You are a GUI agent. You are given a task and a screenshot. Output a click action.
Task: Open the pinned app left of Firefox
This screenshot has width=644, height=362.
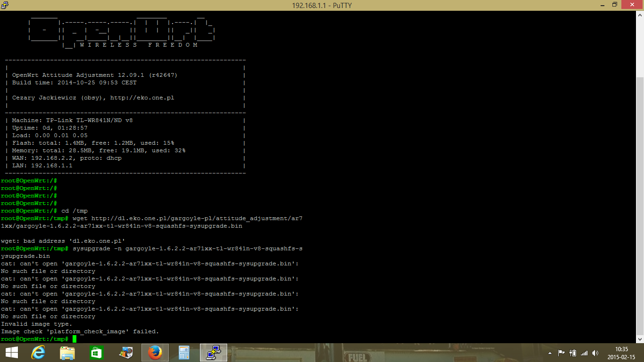[125, 353]
